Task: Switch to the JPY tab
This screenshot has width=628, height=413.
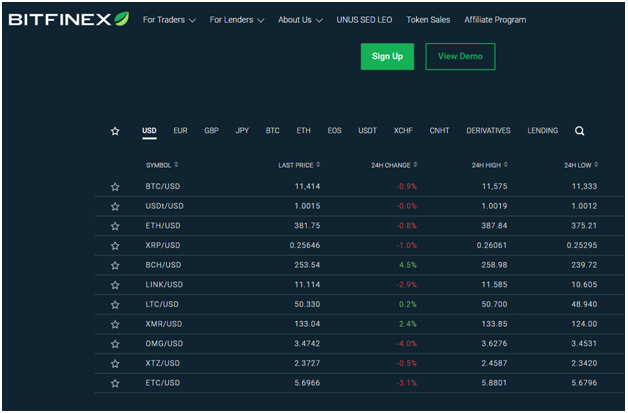Action: 242,131
